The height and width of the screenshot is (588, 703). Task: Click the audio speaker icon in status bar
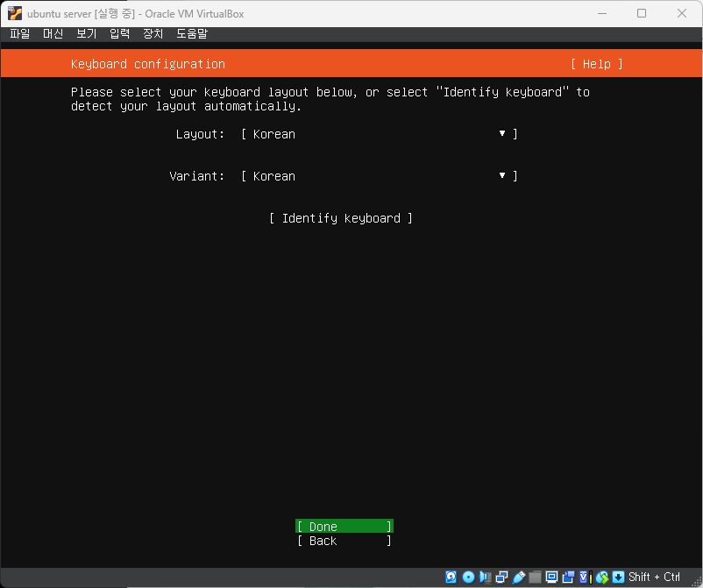[485, 577]
